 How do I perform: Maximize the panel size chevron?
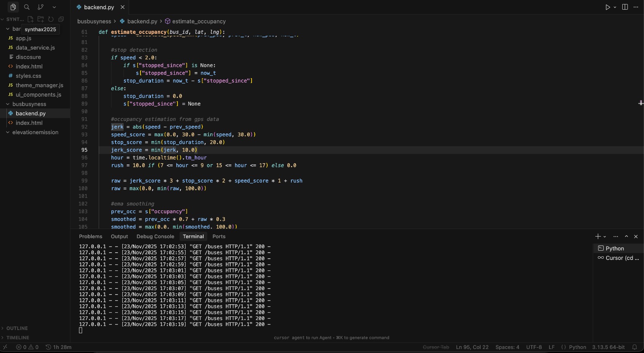(627, 237)
